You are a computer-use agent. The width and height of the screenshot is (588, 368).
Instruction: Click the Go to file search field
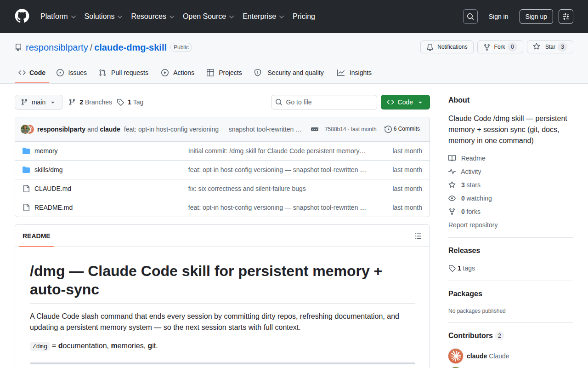click(324, 102)
